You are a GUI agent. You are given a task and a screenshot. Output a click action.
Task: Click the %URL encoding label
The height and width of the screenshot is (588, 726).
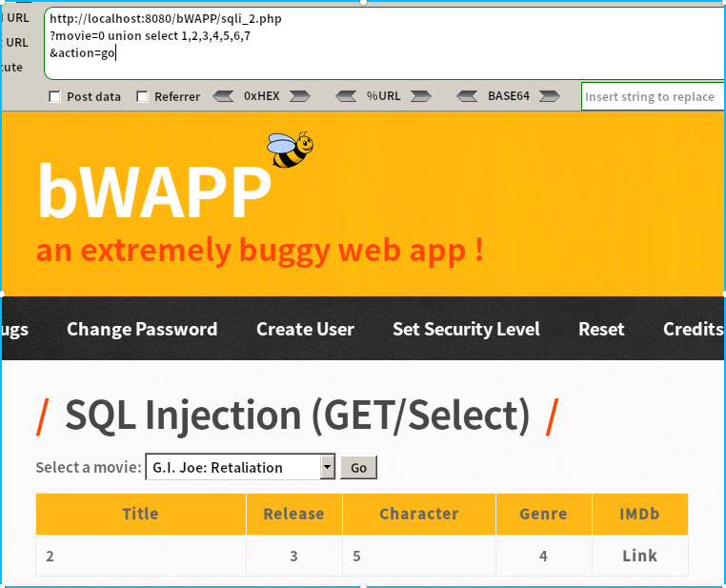coord(383,96)
